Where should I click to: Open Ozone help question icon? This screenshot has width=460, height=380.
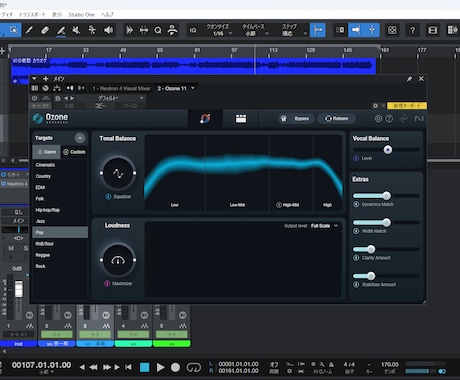click(x=389, y=118)
